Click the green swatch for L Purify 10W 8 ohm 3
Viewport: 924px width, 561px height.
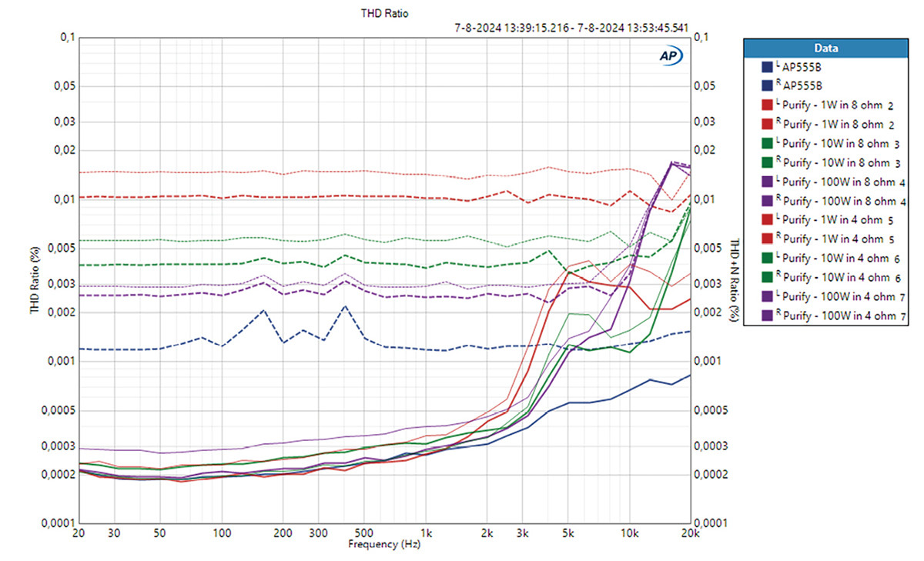pyautogui.click(x=766, y=144)
